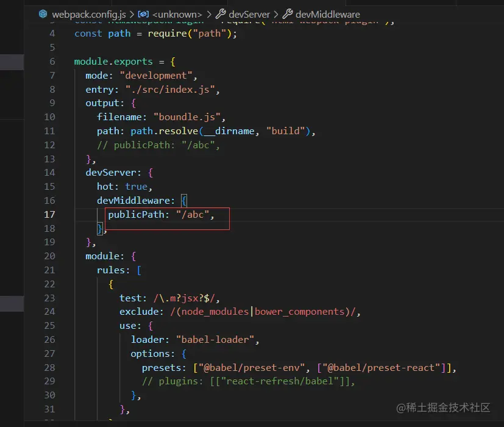Viewport: 504px width, 427px height.
Task: Open the devMiddleware breadcrumb item
Action: pyautogui.click(x=327, y=15)
